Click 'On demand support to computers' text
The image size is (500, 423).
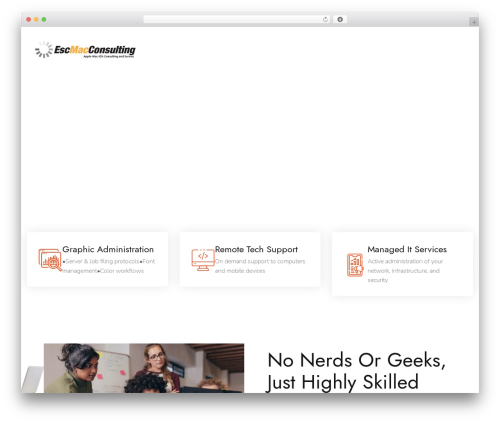tap(260, 261)
